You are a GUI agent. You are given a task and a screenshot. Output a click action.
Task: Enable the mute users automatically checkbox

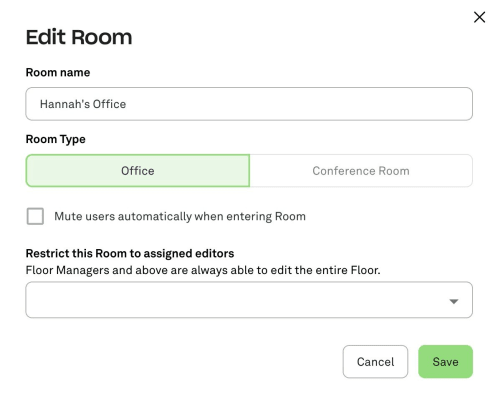pyautogui.click(x=35, y=216)
